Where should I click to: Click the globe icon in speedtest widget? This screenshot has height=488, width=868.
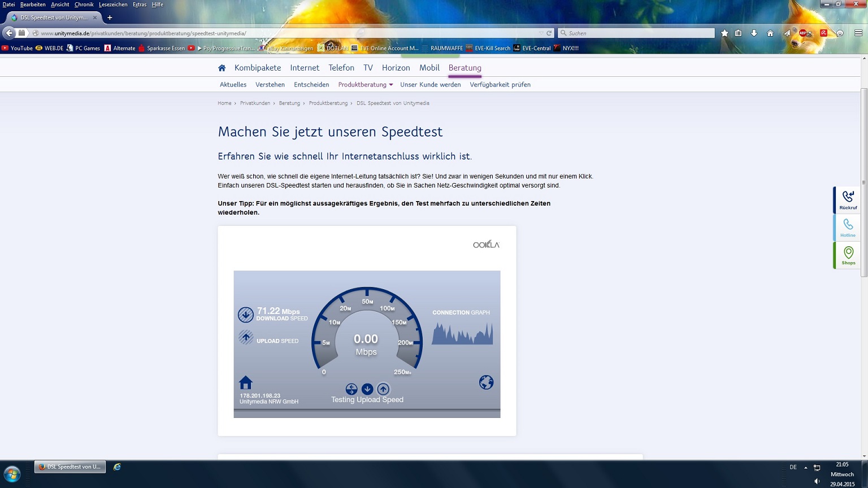(486, 382)
